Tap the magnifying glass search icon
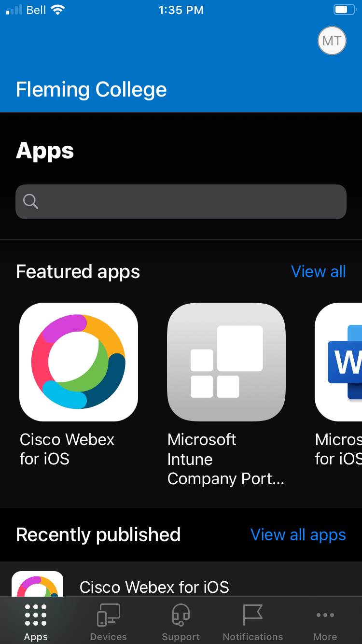This screenshot has width=362, height=644. coord(31,201)
